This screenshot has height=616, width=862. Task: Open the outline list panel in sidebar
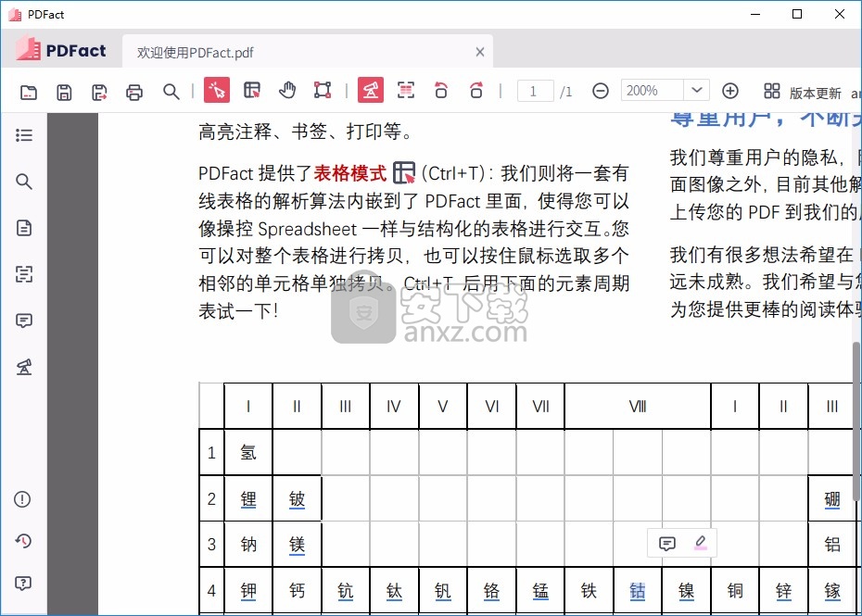click(x=24, y=135)
